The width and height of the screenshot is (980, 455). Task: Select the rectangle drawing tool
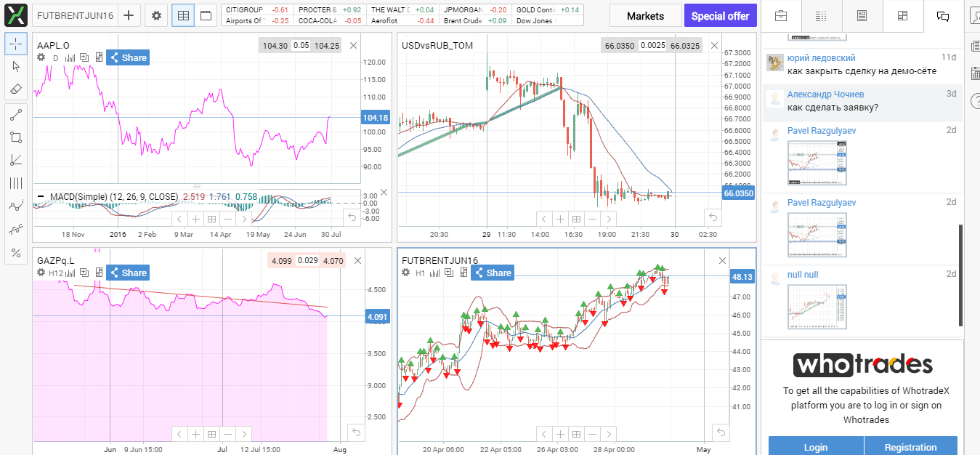[16, 137]
